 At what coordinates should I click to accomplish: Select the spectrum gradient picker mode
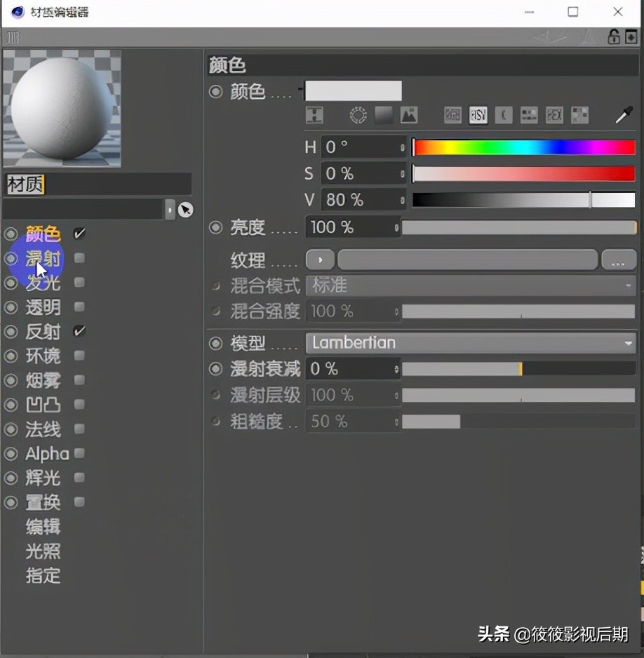click(382, 114)
